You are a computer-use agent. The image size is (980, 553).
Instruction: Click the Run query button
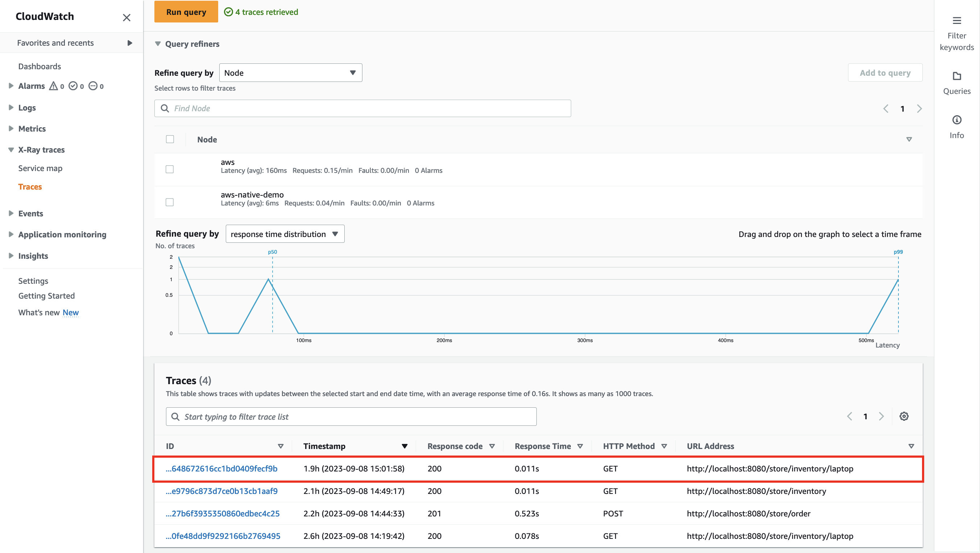186,12
